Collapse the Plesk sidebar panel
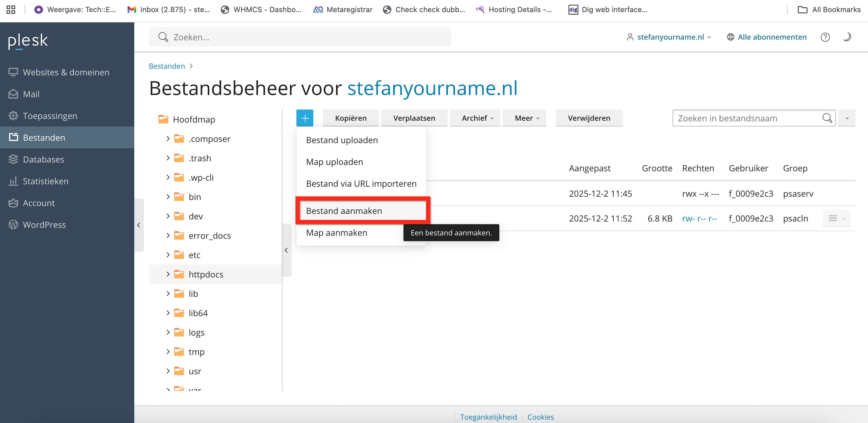The width and height of the screenshot is (868, 423). click(139, 225)
